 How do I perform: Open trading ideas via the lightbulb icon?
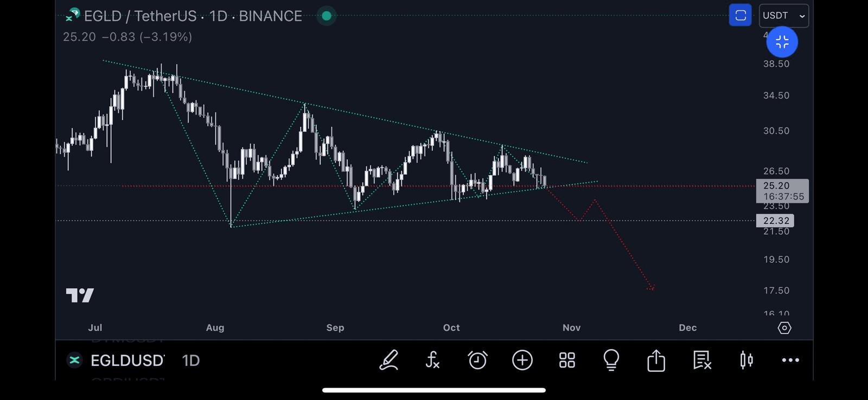click(611, 360)
